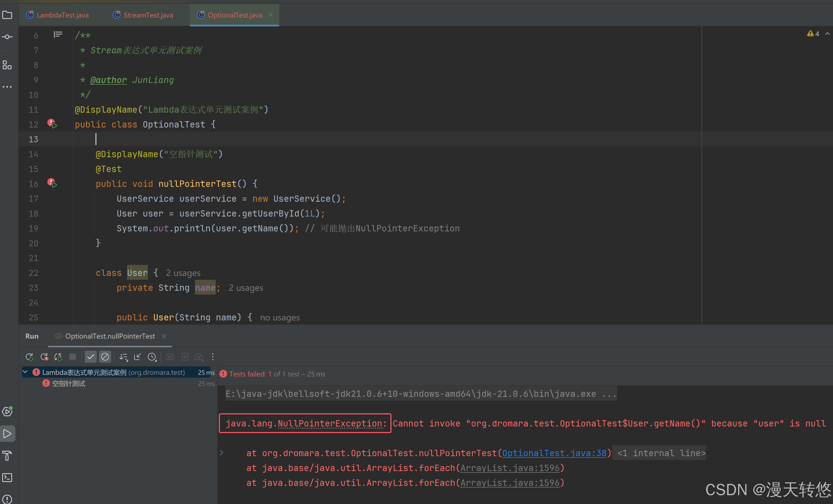Switch to the StreamTest.java tab

coord(148,15)
